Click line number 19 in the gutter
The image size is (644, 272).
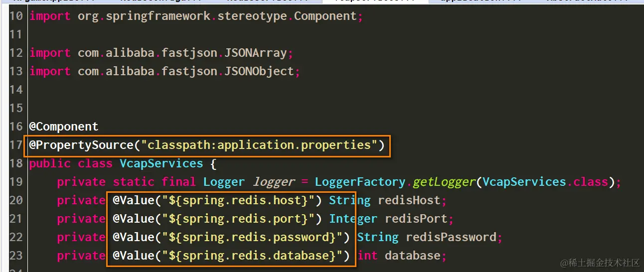pos(16,182)
